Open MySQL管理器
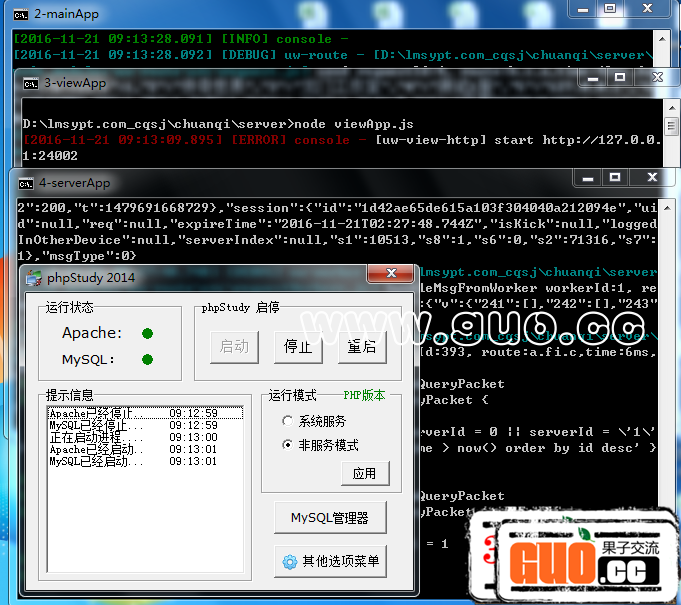The height and width of the screenshot is (605, 681). [x=330, y=518]
